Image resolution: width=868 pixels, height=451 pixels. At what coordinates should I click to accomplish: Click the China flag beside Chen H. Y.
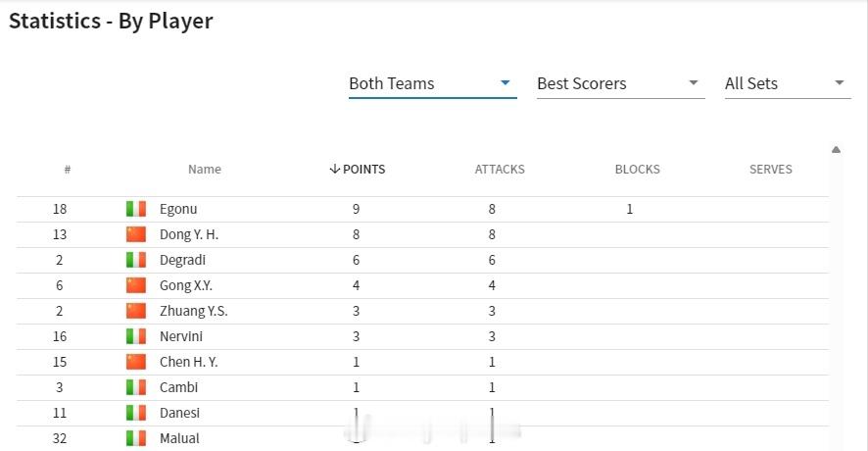coord(136,362)
